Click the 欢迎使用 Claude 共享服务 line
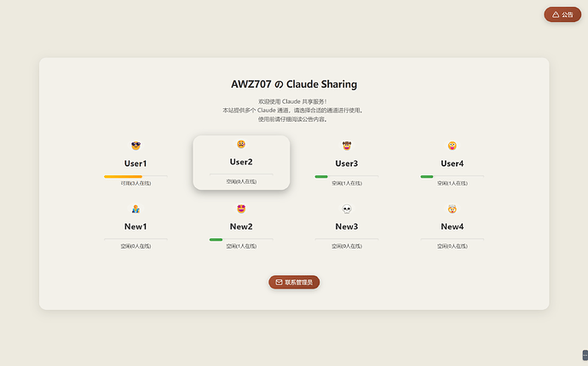This screenshot has width=588, height=366. tap(292, 101)
